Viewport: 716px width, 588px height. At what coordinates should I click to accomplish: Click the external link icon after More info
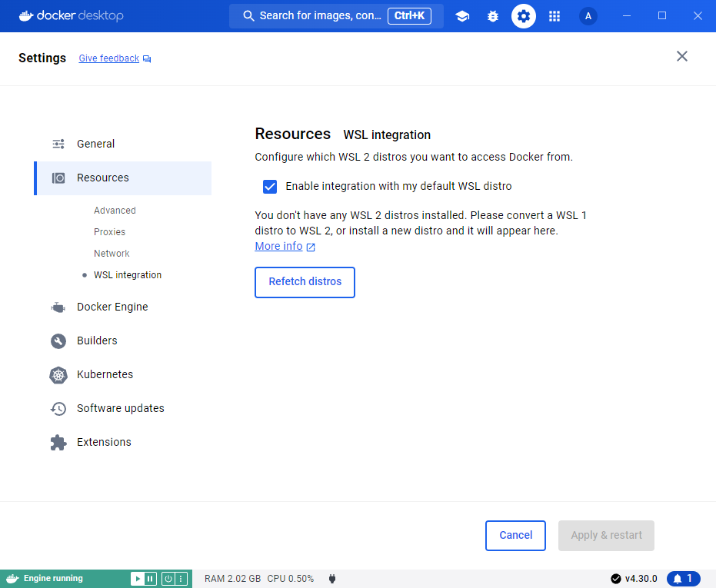point(311,247)
